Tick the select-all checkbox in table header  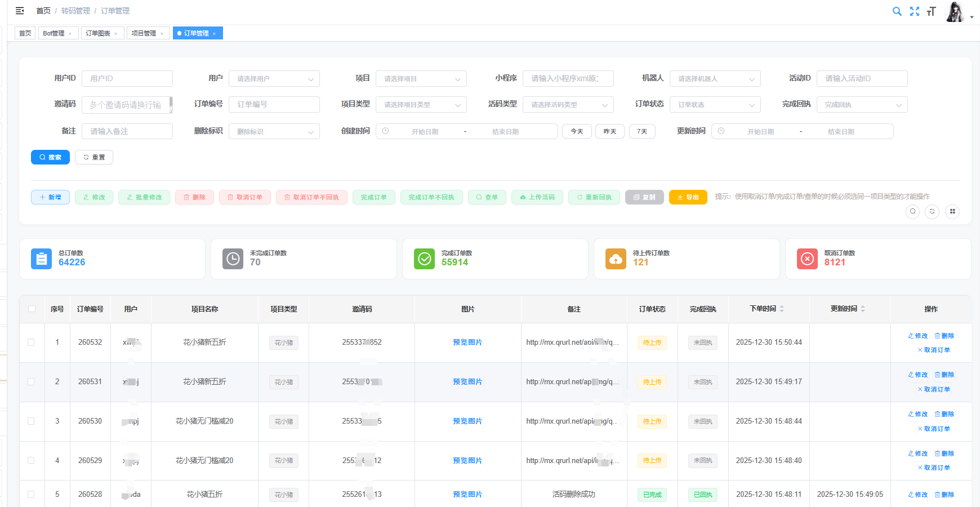point(32,309)
